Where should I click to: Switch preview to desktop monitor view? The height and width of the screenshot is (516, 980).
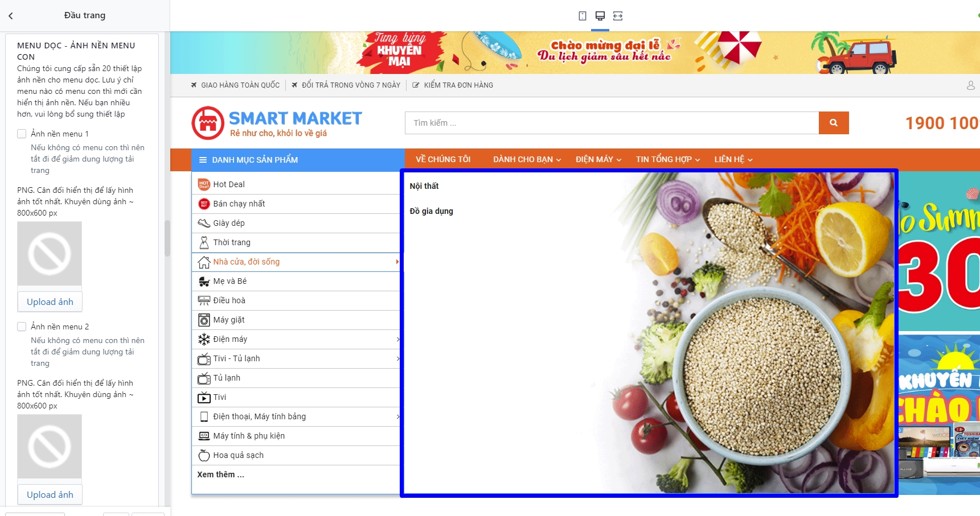pyautogui.click(x=600, y=16)
